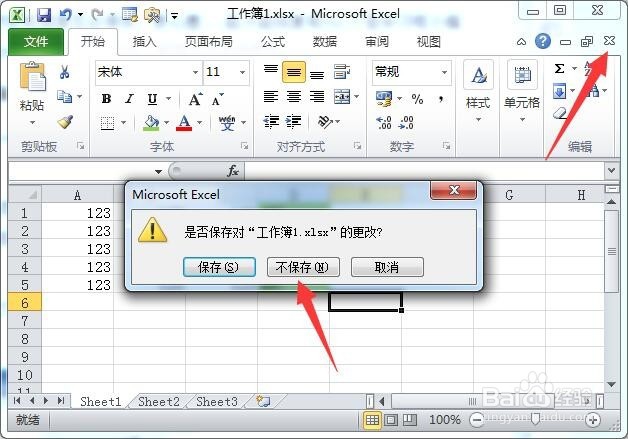This screenshot has height=439, width=628.
Task: Open the 粘贴 paste options arrow
Action: pos(32,123)
